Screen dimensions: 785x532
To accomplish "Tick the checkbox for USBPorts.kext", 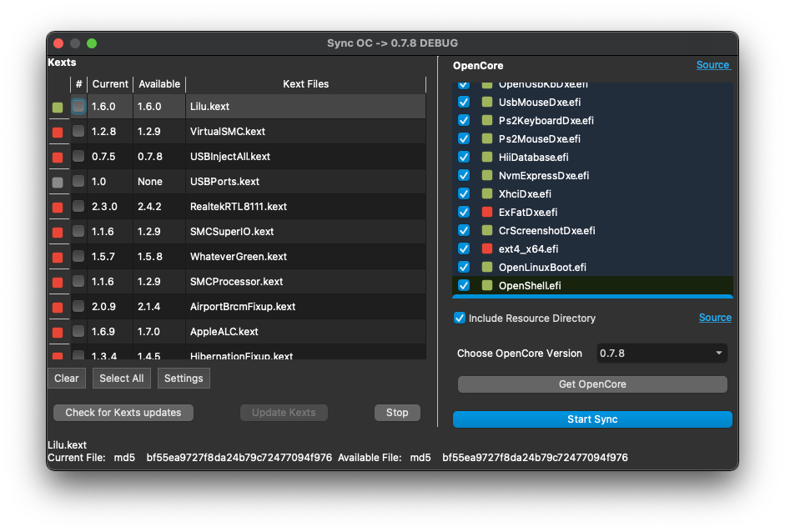I will (x=78, y=181).
